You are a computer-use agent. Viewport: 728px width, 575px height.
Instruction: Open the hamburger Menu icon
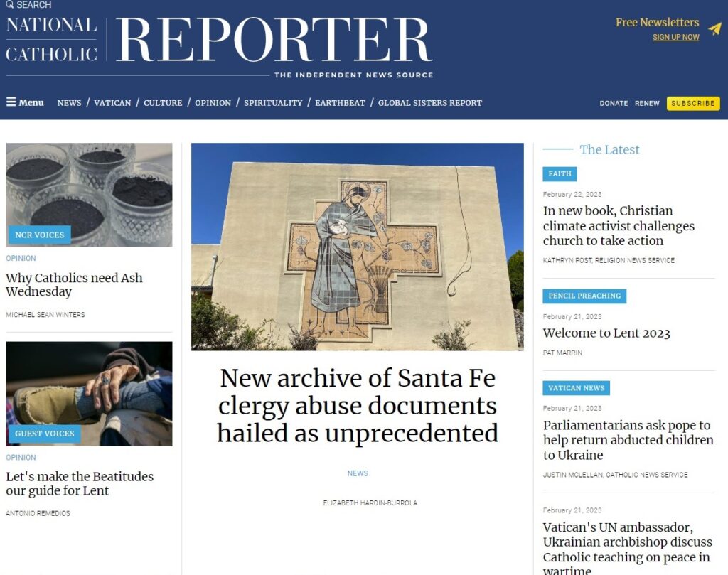point(11,102)
